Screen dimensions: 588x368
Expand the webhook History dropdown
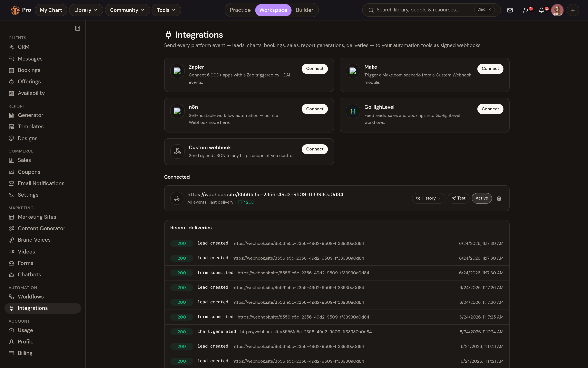tap(429, 198)
